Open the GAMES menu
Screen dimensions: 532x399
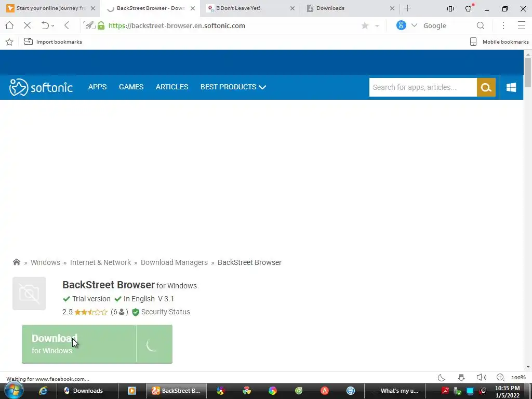[x=131, y=87]
